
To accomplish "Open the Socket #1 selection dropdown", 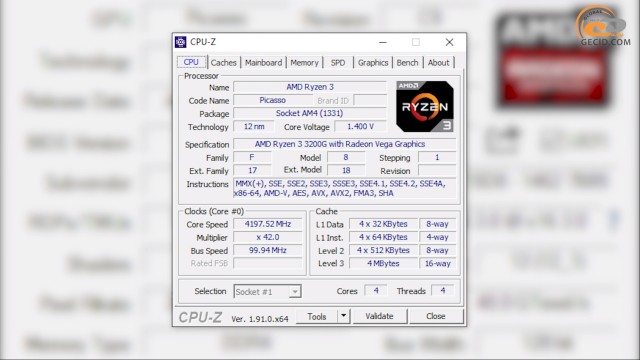I will click(x=267, y=291).
